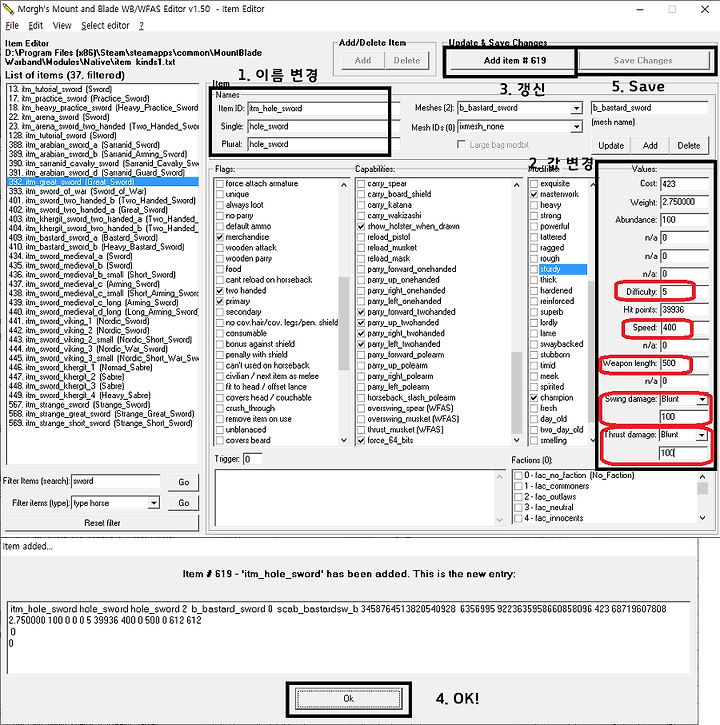Check the 1 - fac_commoners faction
Viewport: 720px width, 725px height.
pos(518,486)
